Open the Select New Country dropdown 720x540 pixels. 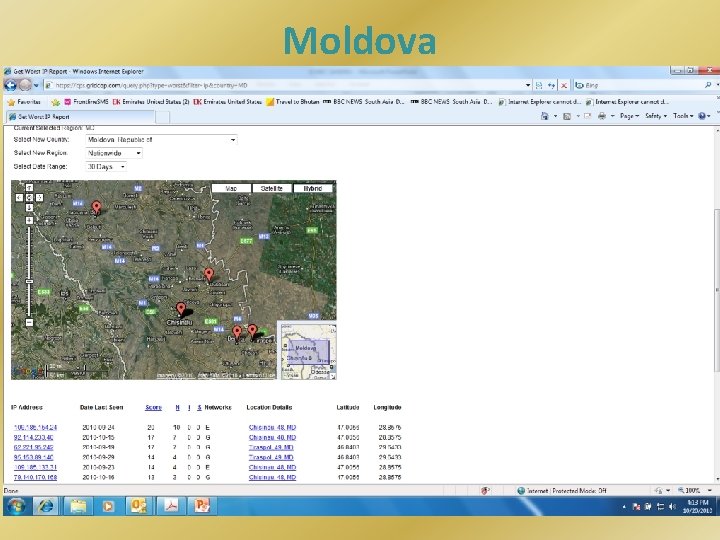tap(162, 140)
